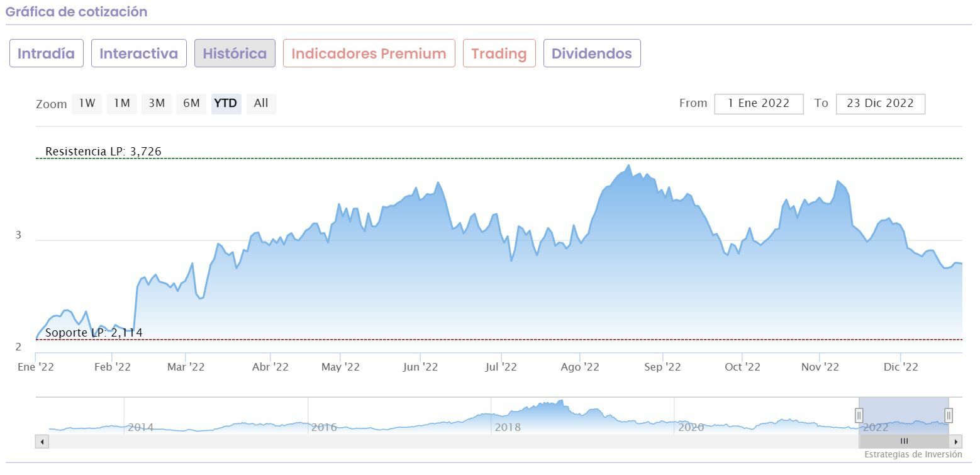Click the right navigator range handle
Viewport: 980px width, 475px height.
[x=949, y=415]
